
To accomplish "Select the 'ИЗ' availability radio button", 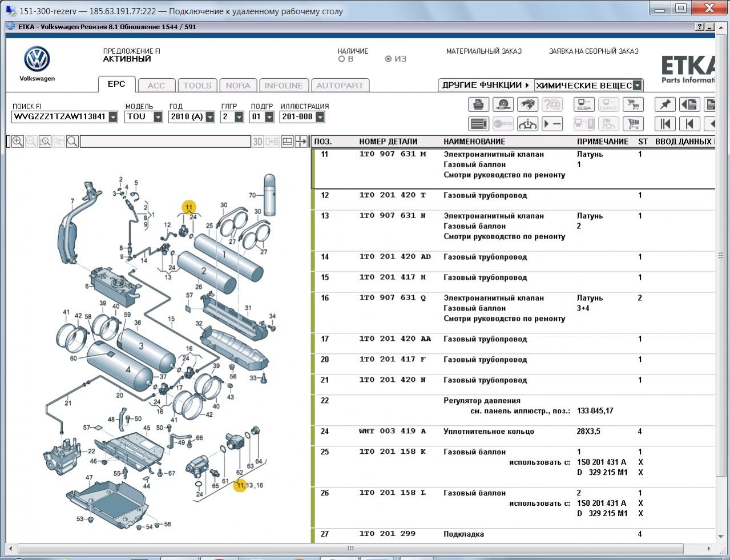I will (389, 59).
